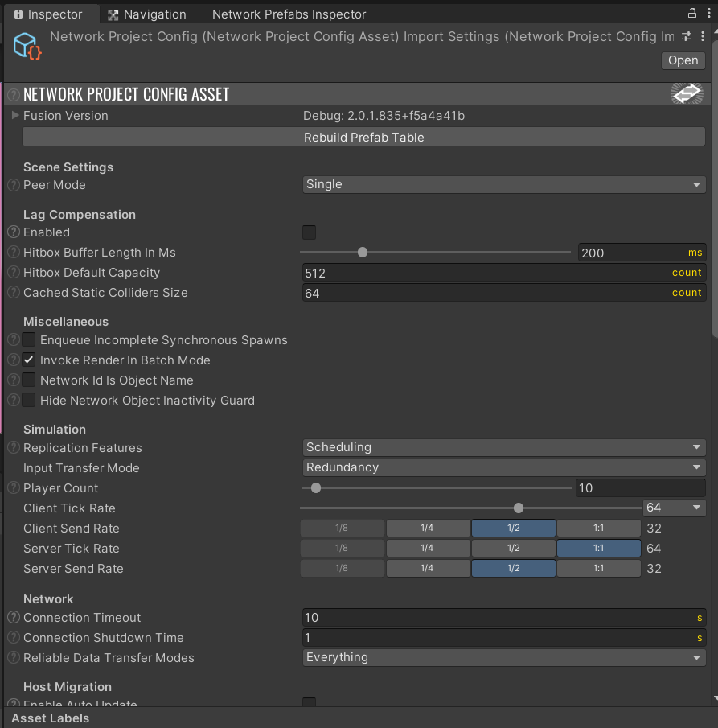The height and width of the screenshot is (728, 718).
Task: Set Server Tick Rate to 1/2
Action: click(513, 548)
